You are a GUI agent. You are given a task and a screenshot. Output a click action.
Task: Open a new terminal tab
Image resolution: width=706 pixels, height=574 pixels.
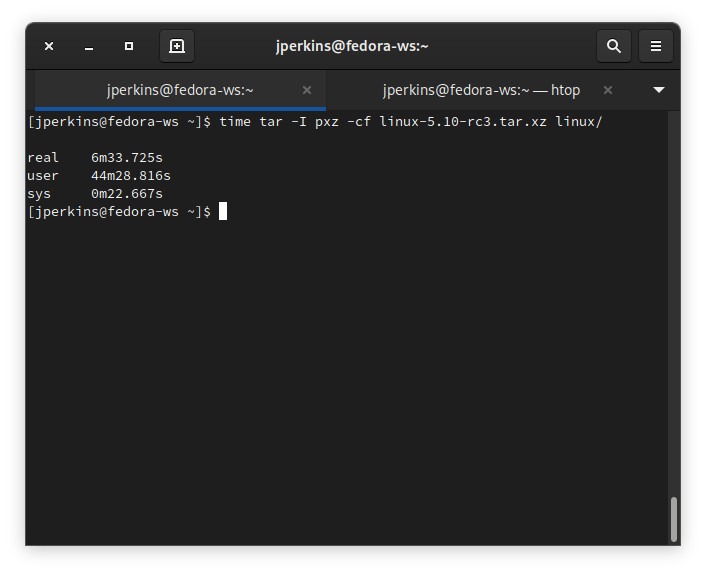click(x=177, y=46)
